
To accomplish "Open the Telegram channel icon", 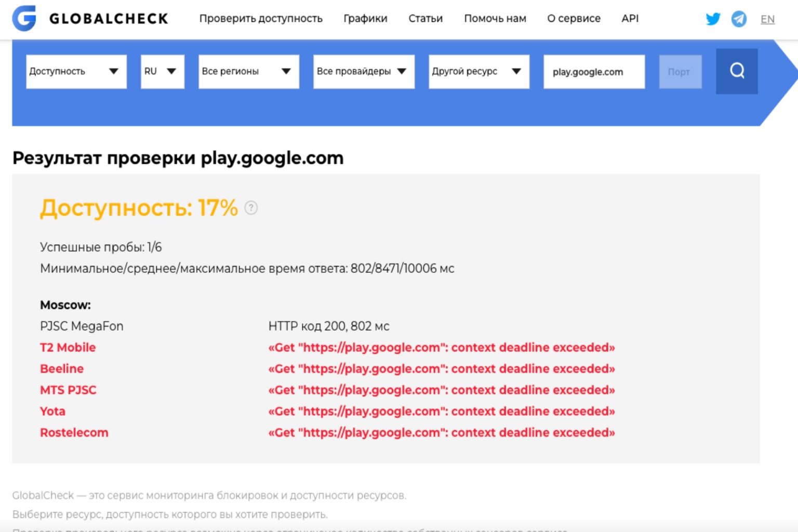I will (739, 19).
